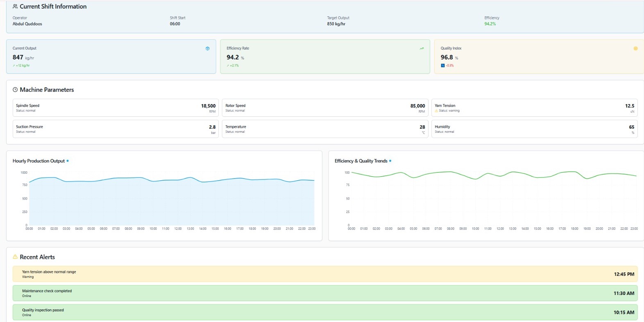Viewport: 644px width, 322px height.
Task: Open the Maintenance check completed alert
Action: coord(325,293)
